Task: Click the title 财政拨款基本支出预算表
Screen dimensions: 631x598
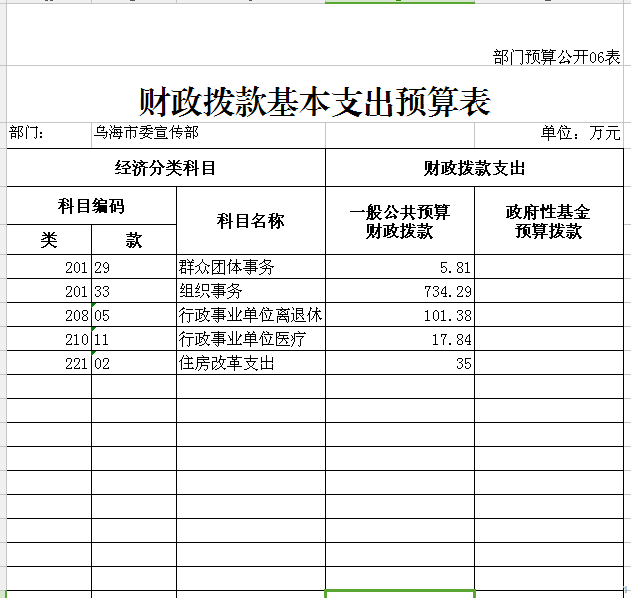Action: (x=315, y=102)
